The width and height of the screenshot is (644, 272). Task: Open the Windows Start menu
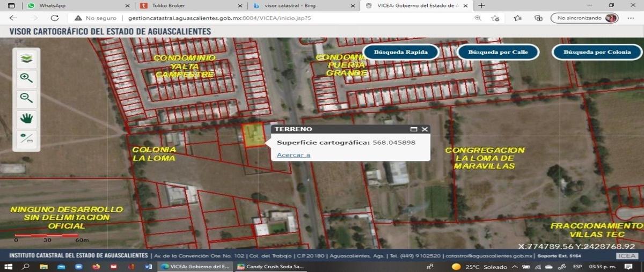click(9, 267)
